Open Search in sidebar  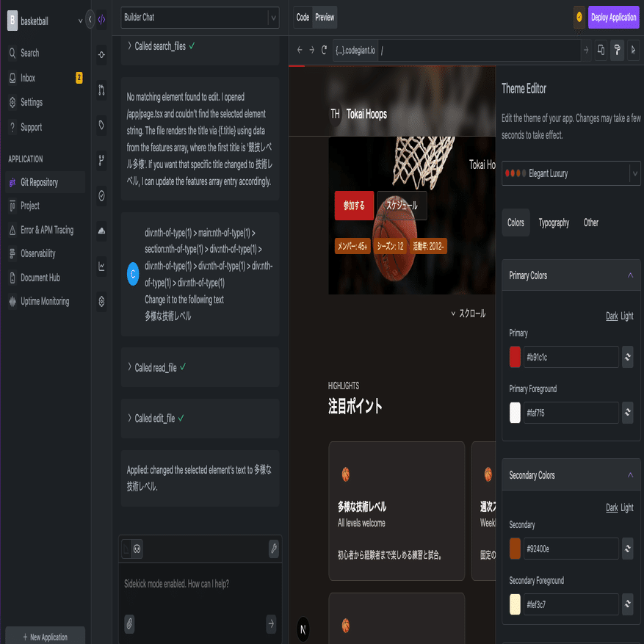coord(46,53)
